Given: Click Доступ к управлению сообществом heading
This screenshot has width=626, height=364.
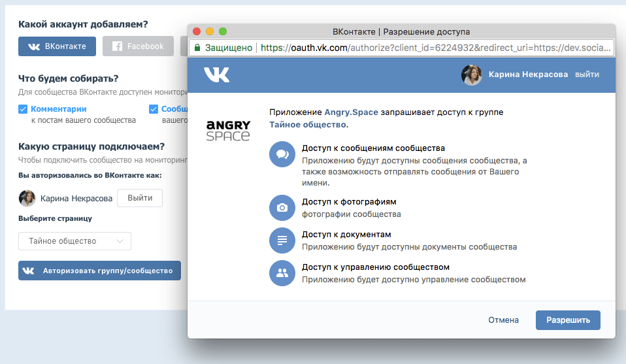Looking at the screenshot, I should point(376,267).
